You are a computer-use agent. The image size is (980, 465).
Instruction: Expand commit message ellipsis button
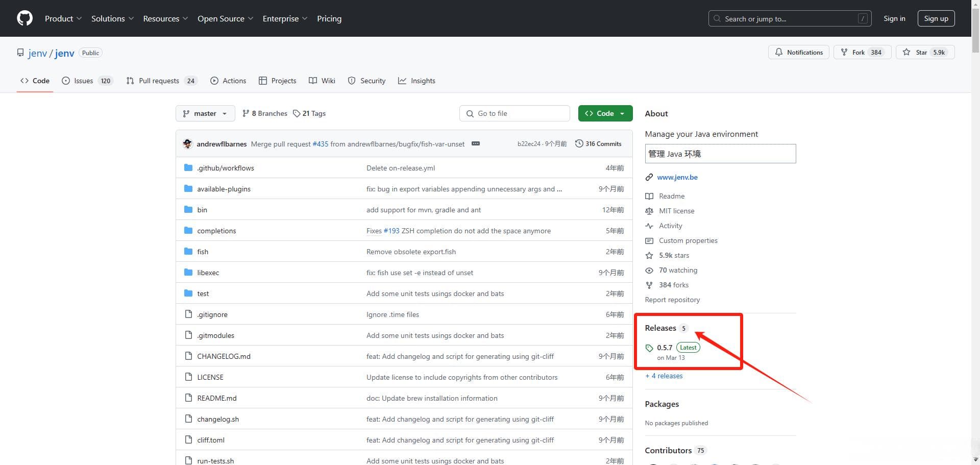[x=476, y=144]
